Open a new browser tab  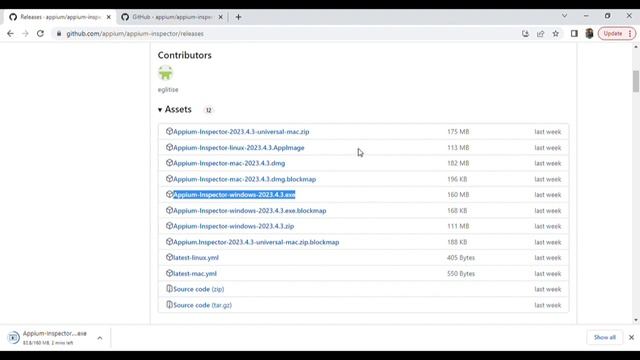(238, 17)
